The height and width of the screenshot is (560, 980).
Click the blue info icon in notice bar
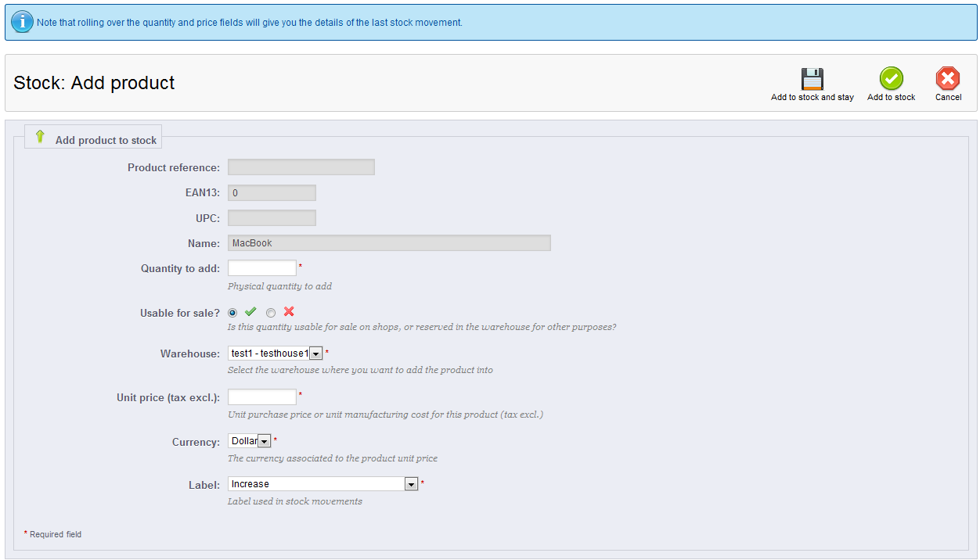coord(22,22)
